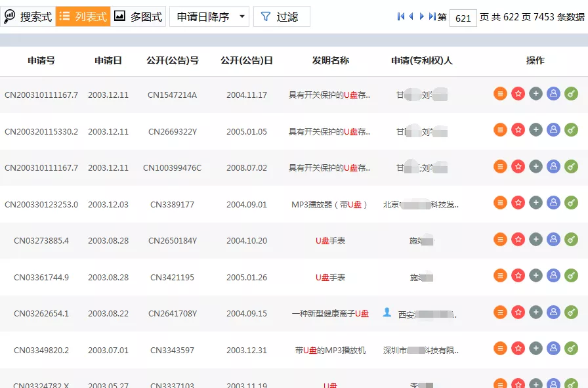The height and width of the screenshot is (388, 588).
Task: Click the 申请号 column header
Action: (x=41, y=60)
